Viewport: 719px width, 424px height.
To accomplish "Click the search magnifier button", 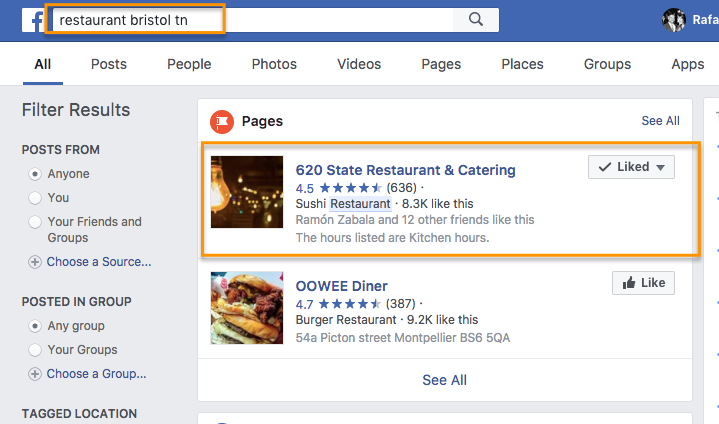I will click(476, 19).
